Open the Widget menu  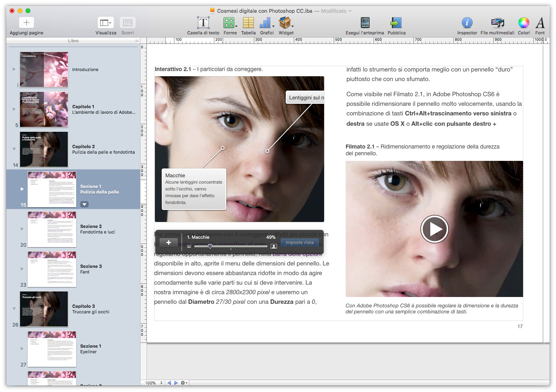click(286, 23)
